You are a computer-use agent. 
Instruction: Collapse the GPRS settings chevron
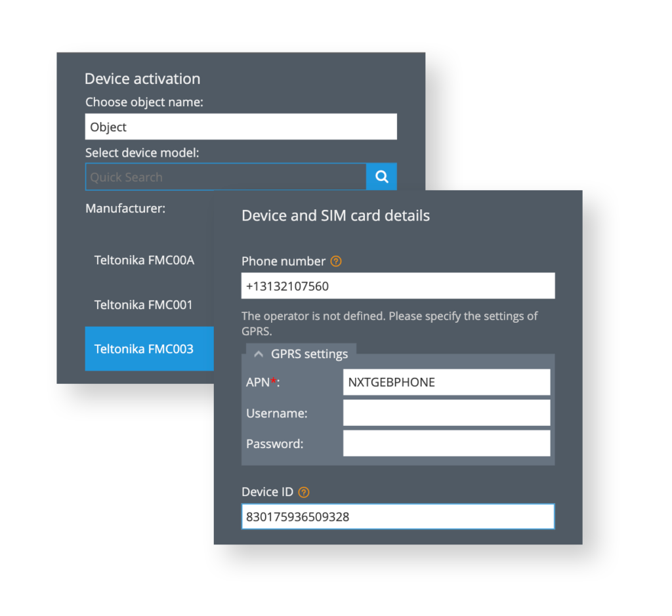point(259,354)
